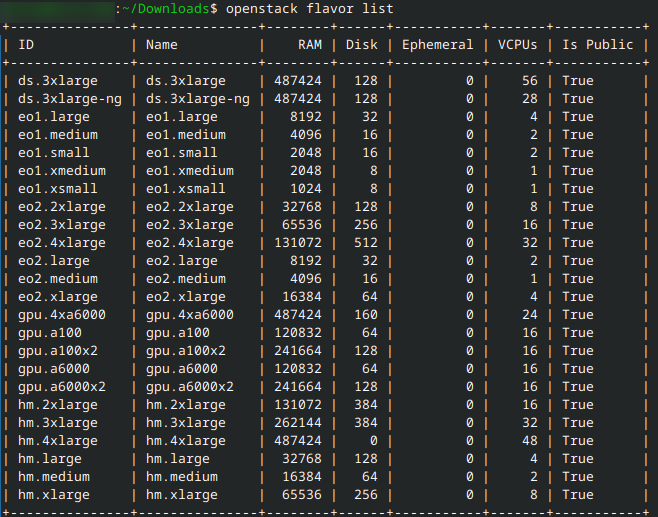Click RAM value 262144 in hm.3xlarge row
The image size is (658, 517).
(x=298, y=423)
